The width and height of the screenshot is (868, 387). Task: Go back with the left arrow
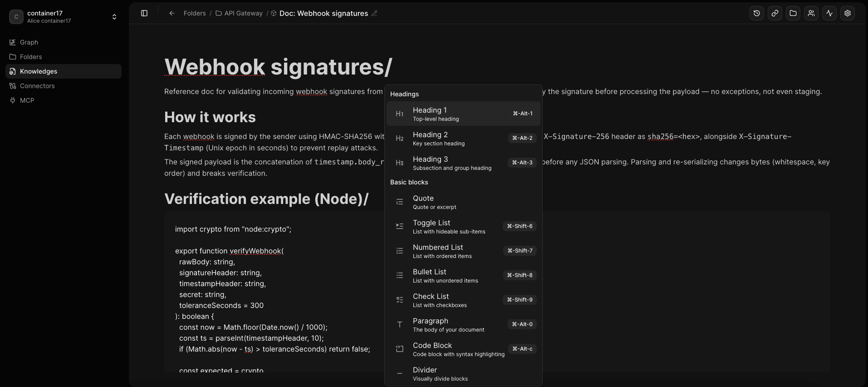pos(172,13)
